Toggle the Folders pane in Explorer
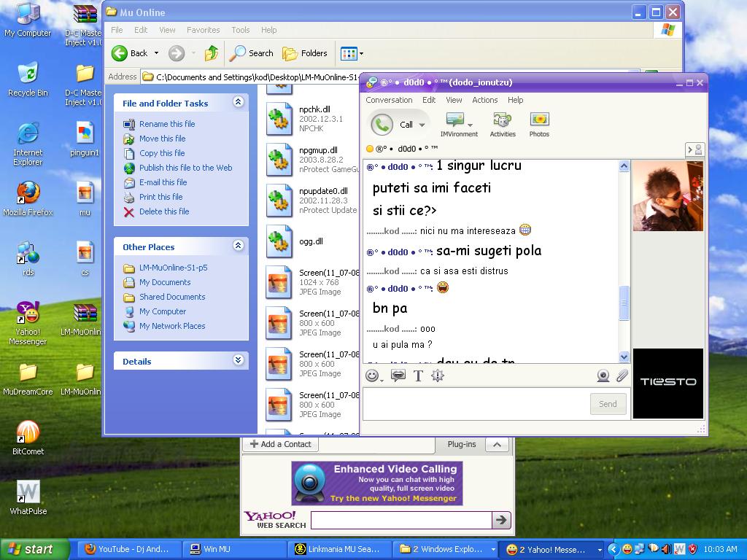 click(305, 53)
